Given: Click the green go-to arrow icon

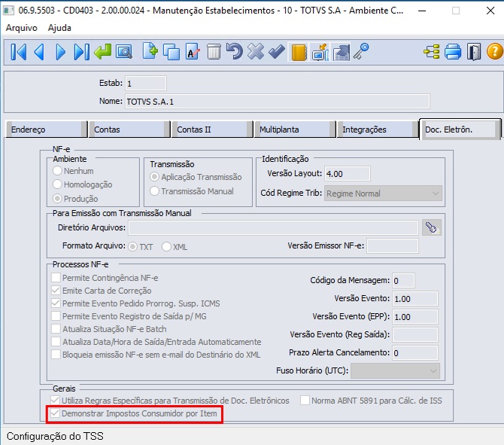Looking at the screenshot, I should click(102, 52).
